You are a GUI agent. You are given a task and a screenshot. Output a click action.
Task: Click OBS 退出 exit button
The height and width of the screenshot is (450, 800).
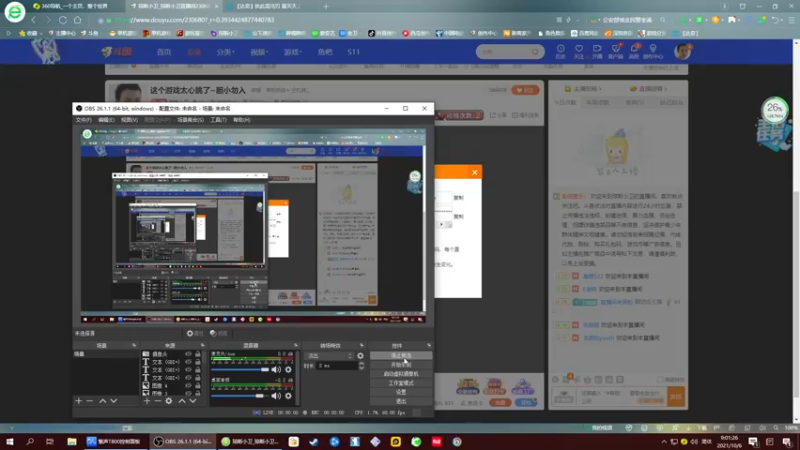401,402
